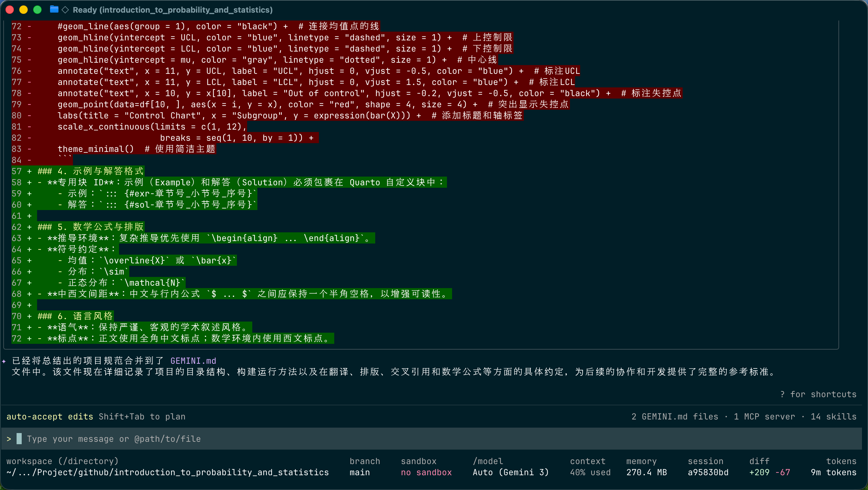Viewport: 868px width, 490px height.
Task: Click the 'sandbox' footer label
Action: [x=419, y=461]
